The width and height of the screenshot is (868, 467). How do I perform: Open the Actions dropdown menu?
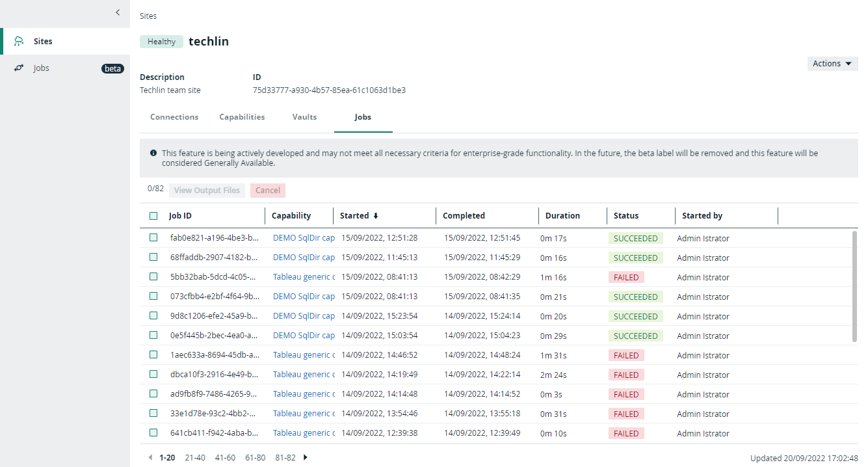(832, 63)
